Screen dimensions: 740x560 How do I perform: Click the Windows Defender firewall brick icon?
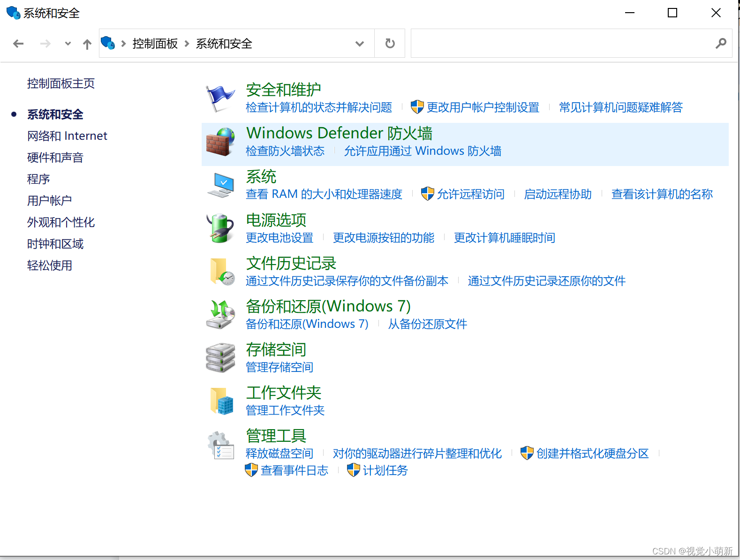[x=220, y=142]
